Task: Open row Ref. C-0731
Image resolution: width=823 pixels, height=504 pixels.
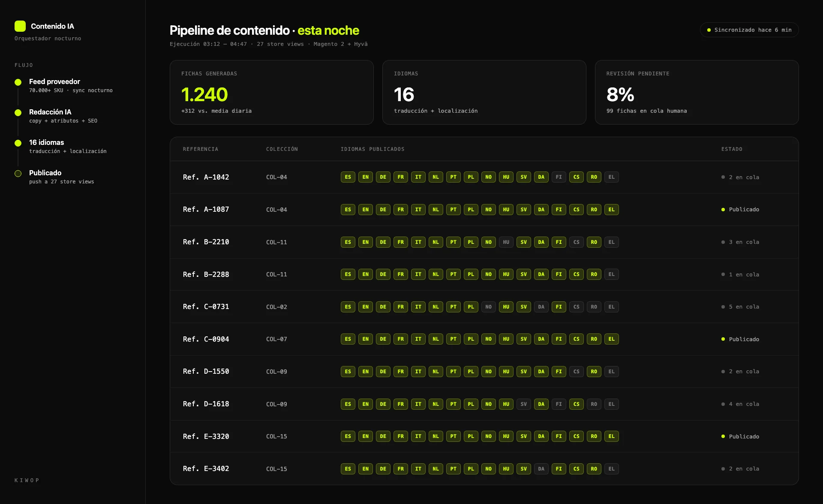Action: click(484, 307)
